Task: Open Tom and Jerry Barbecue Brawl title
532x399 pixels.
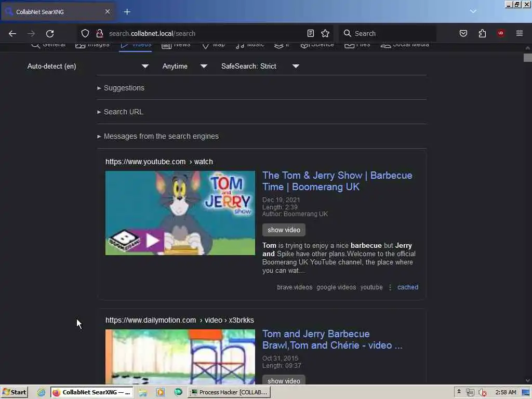Action: coord(332,340)
